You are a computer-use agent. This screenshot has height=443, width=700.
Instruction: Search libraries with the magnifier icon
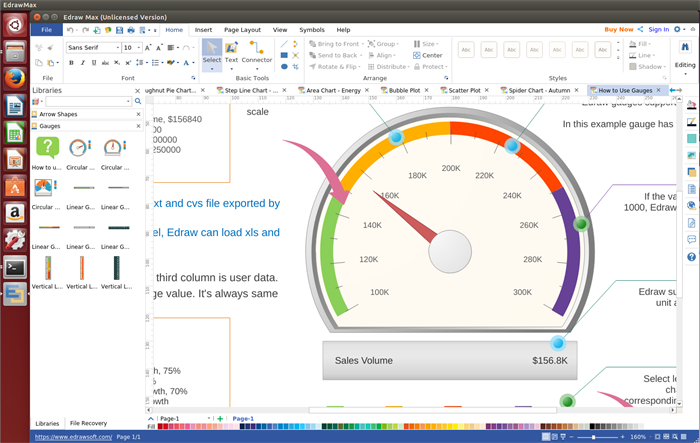click(x=139, y=101)
